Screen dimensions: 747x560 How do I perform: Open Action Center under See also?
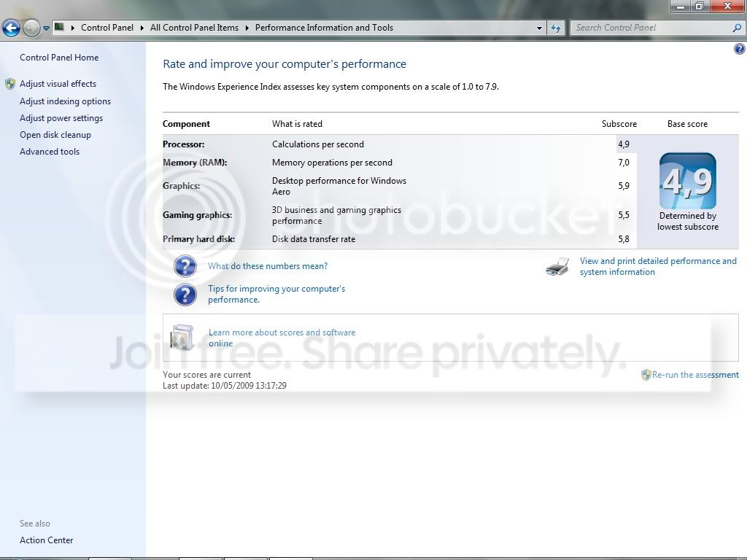47,540
